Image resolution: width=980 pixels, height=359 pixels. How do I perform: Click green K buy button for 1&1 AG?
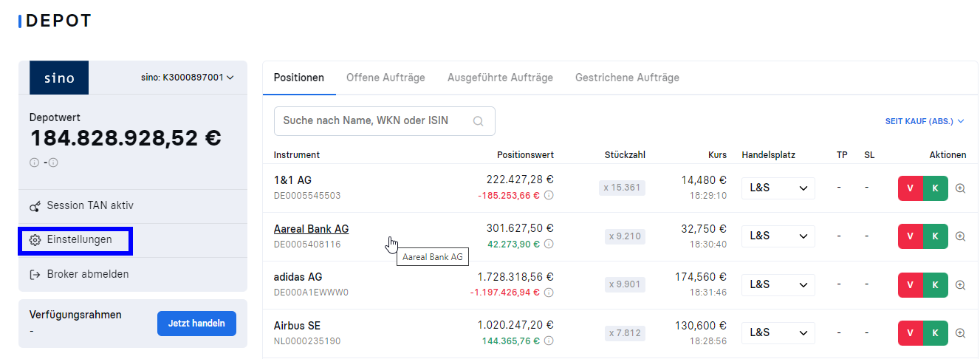coord(936,188)
